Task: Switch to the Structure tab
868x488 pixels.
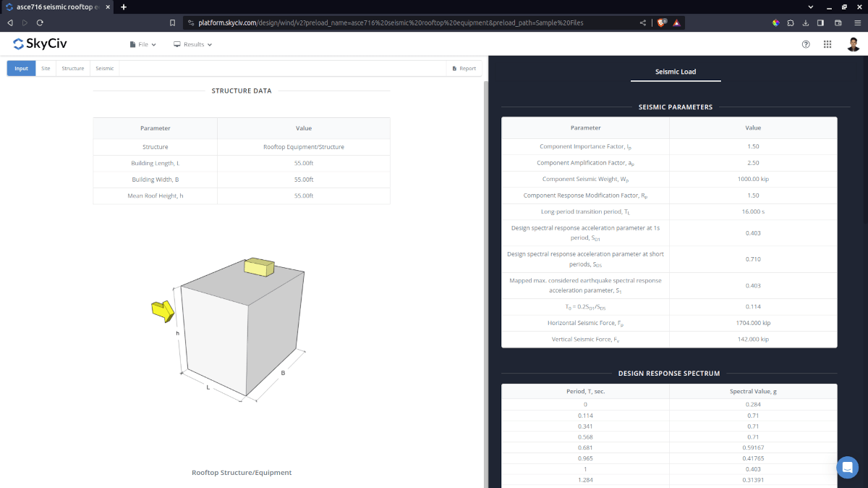Action: coord(73,69)
